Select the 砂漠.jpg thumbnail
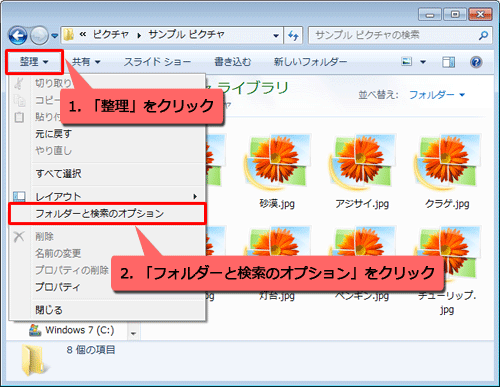Image resolution: width=500 pixels, height=387 pixels. 277,161
